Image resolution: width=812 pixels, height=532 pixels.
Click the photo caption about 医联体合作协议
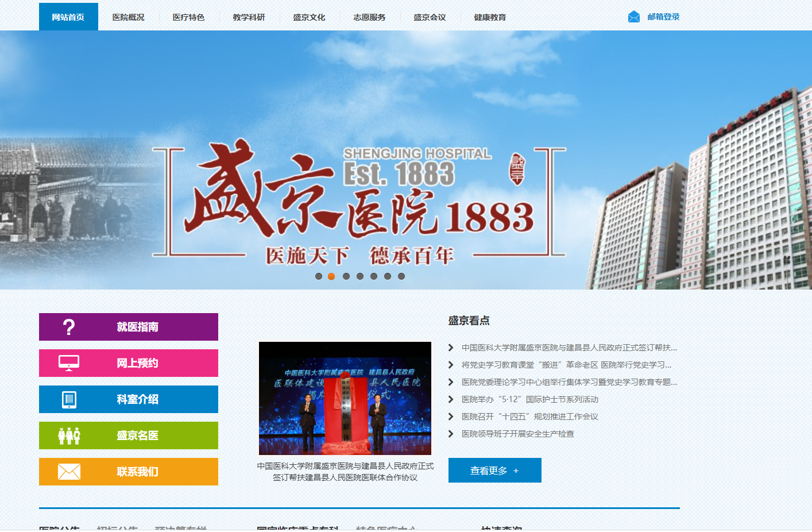pyautogui.click(x=345, y=472)
